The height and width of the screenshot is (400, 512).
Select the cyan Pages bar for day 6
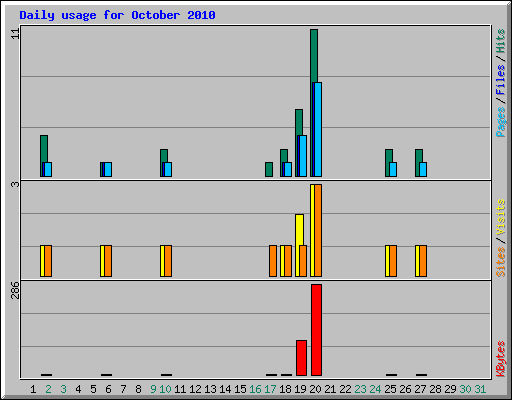coord(108,169)
